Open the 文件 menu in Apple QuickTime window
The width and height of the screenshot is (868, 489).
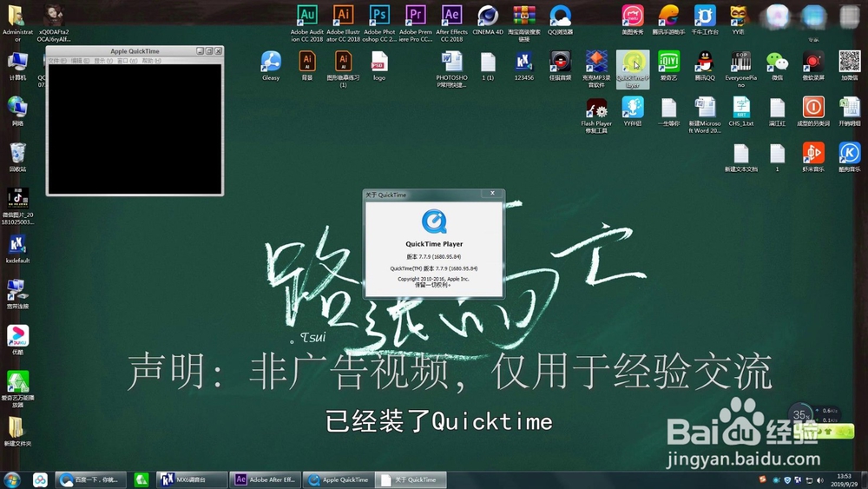[57, 60]
